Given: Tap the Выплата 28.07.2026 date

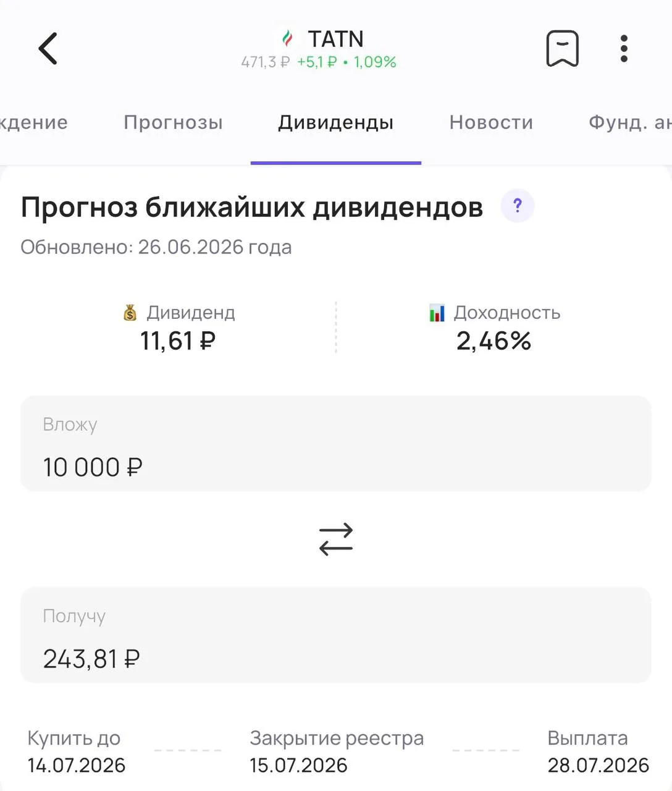Looking at the screenshot, I should (598, 765).
